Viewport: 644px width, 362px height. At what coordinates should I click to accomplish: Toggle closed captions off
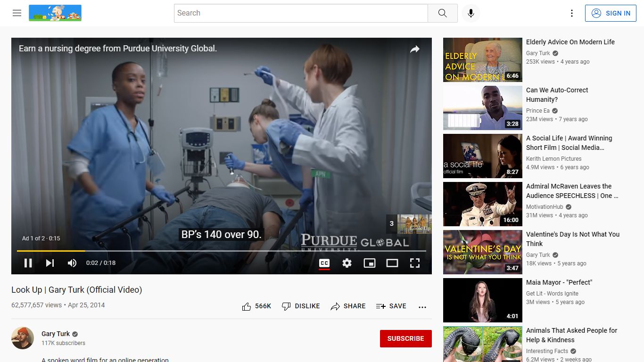(x=324, y=263)
